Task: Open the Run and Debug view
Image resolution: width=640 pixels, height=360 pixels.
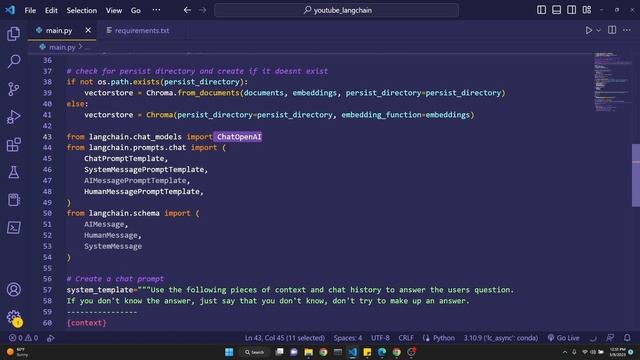Action: coord(13,117)
